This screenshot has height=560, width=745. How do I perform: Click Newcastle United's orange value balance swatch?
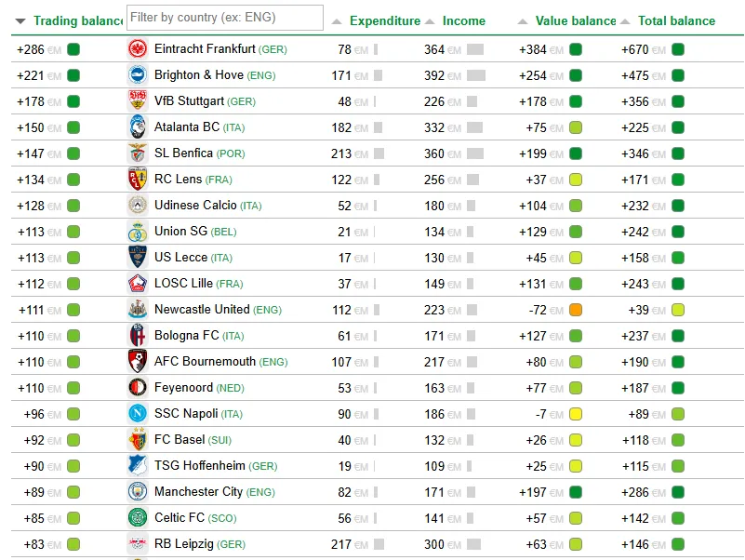(576, 310)
